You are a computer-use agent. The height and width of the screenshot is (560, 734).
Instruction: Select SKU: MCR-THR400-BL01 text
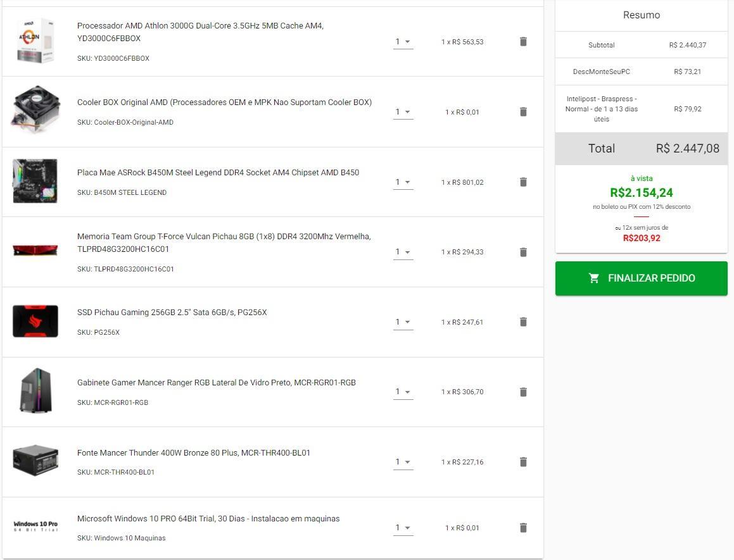116,472
